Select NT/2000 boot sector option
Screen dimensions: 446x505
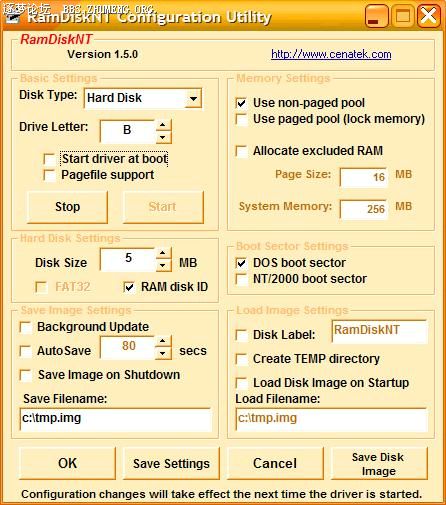tap(241, 279)
